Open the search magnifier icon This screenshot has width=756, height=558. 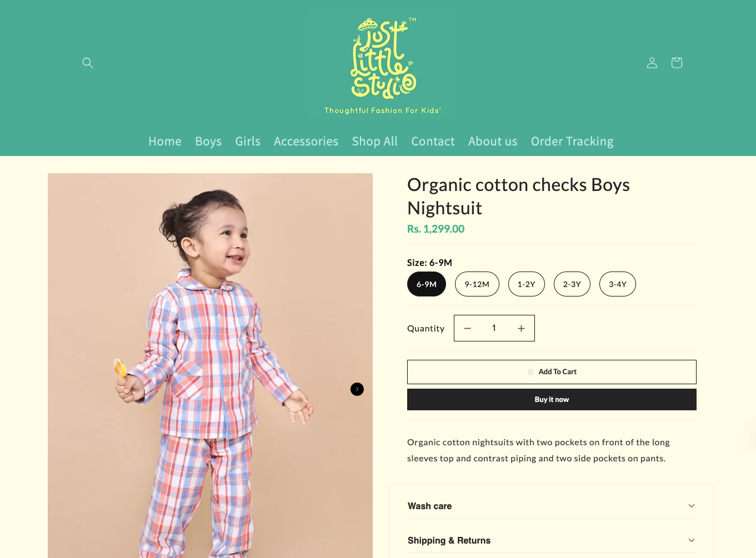tap(87, 63)
